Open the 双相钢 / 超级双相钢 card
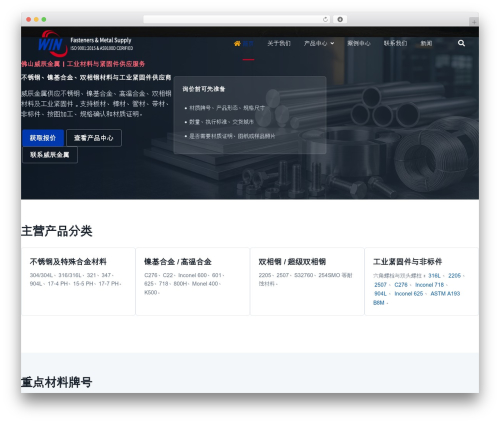The image size is (500, 423). pos(307,281)
